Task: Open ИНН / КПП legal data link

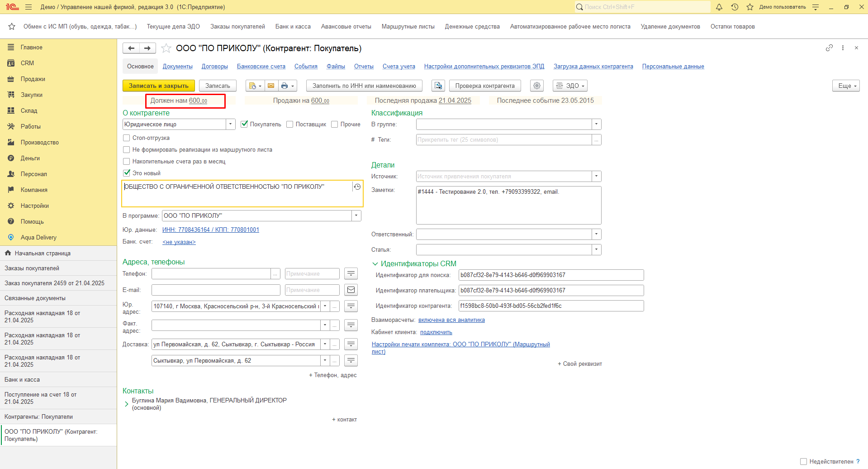Action: [211, 230]
